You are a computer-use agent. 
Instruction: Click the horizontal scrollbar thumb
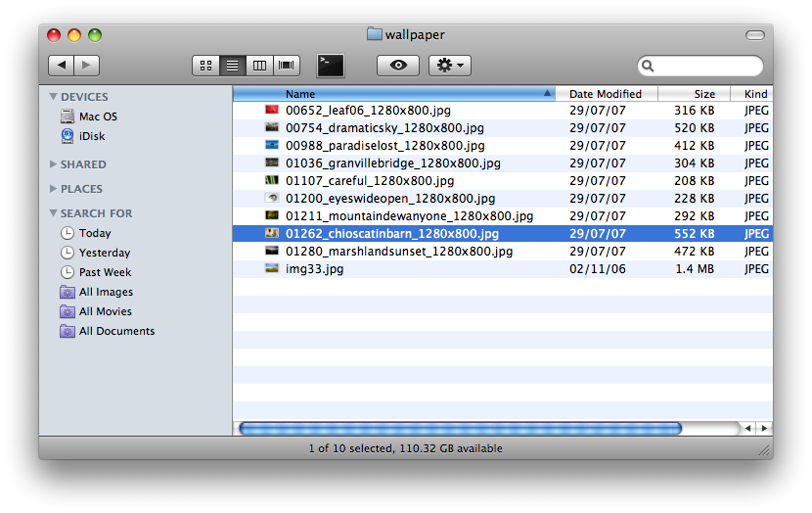[461, 429]
